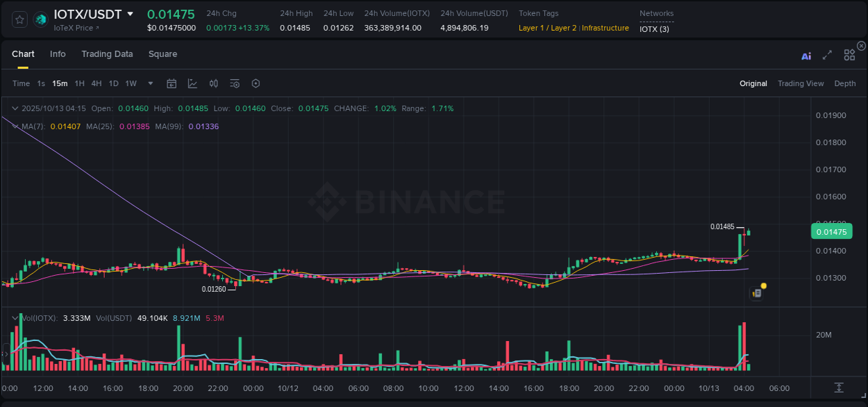Open the widgets layout icon near fullscreen
The image size is (868, 407).
[849, 55]
